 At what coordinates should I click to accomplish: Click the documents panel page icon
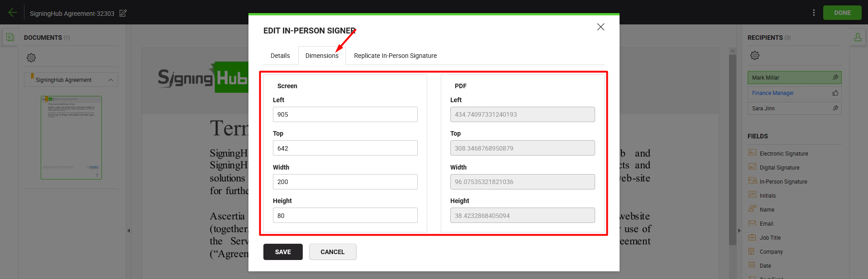(x=10, y=37)
